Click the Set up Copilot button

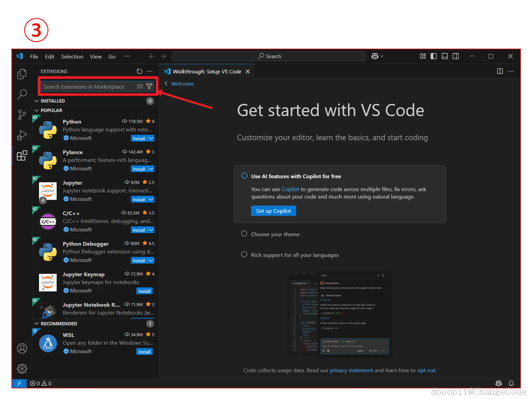[x=273, y=211]
